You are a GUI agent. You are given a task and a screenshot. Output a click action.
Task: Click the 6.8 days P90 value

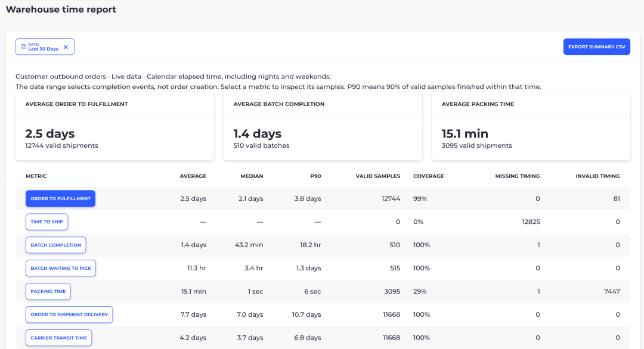point(308,338)
